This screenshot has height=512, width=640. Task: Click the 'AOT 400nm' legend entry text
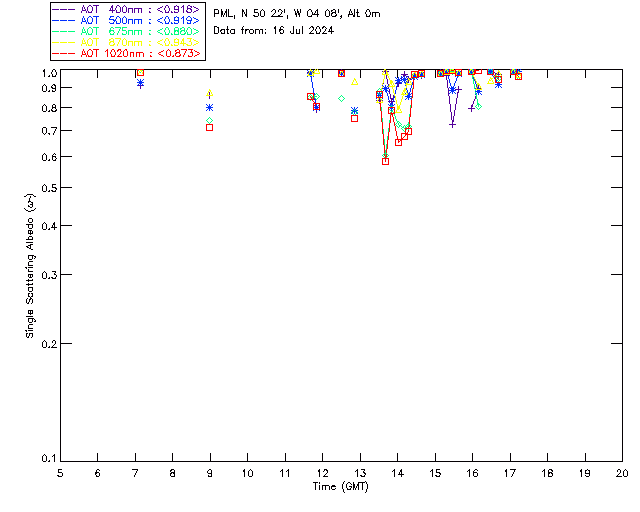coord(140,9)
